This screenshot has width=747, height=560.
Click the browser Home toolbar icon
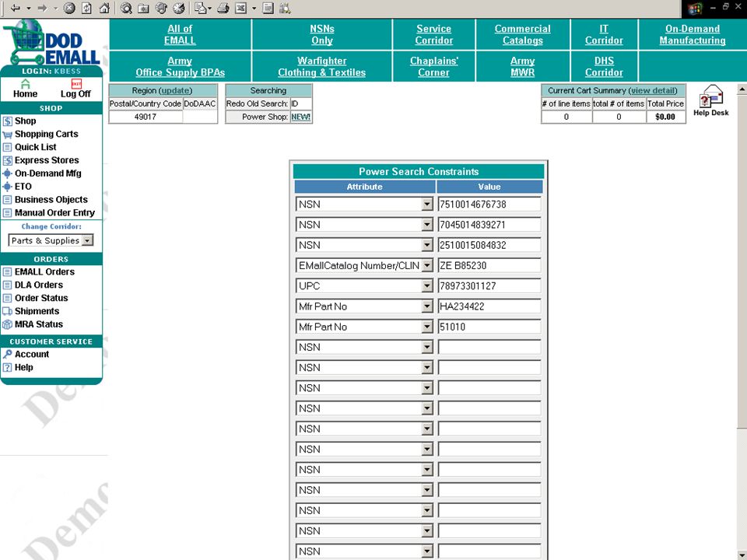104,8
